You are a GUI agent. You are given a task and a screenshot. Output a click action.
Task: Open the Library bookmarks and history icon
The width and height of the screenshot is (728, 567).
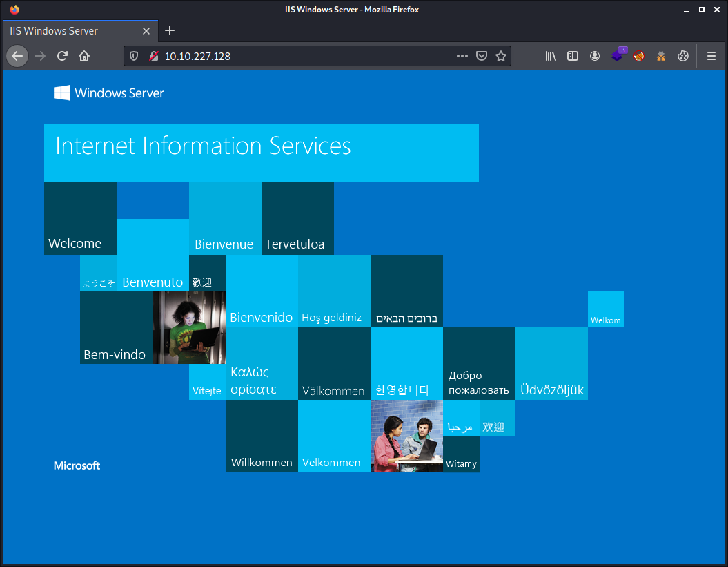[551, 56]
